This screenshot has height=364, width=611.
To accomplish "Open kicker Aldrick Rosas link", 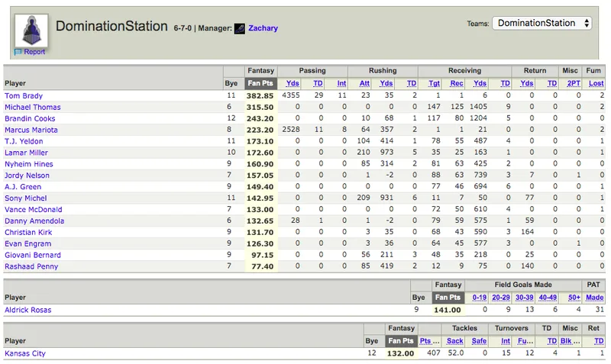I will point(28,310).
